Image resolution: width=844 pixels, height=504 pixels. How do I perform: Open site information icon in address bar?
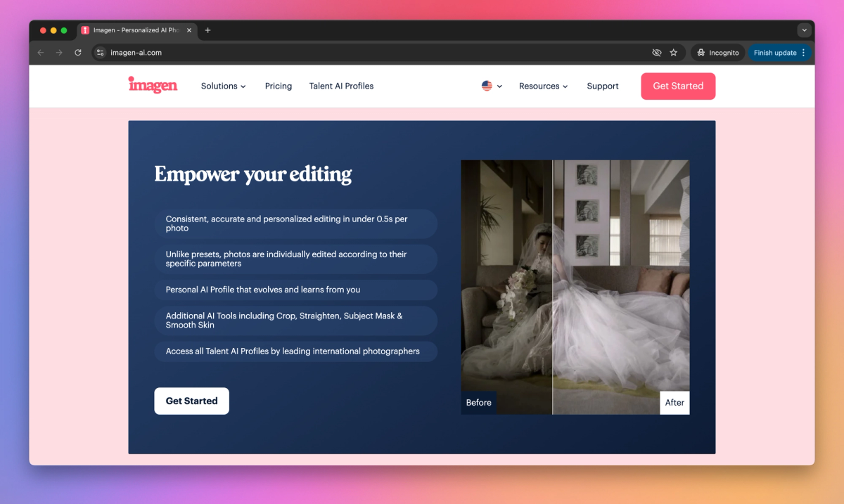101,53
